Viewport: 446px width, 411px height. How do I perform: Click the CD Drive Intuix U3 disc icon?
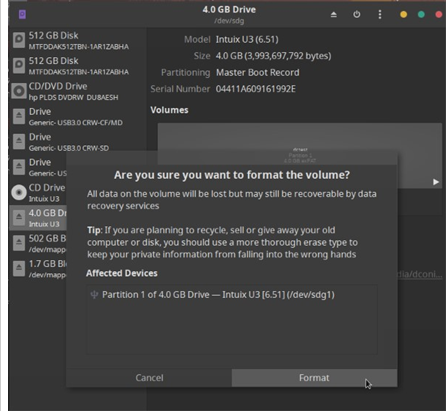coord(19,192)
